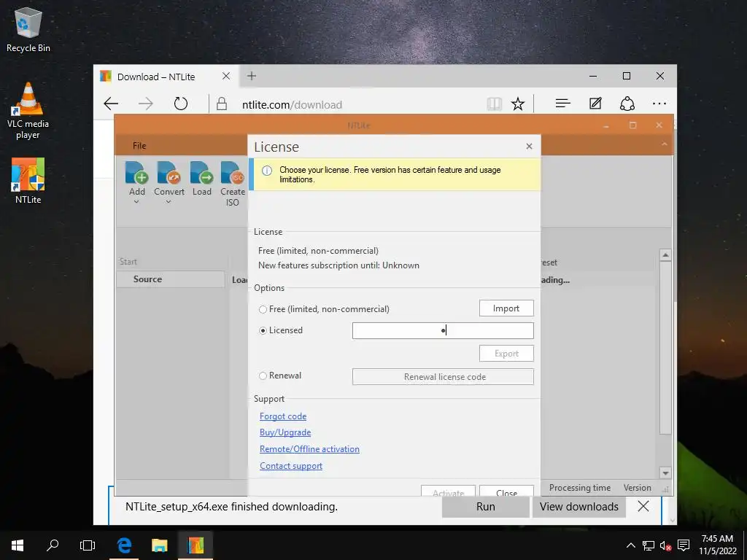Click the Make a Web Note icon
The height and width of the screenshot is (560, 747).
coord(595,104)
